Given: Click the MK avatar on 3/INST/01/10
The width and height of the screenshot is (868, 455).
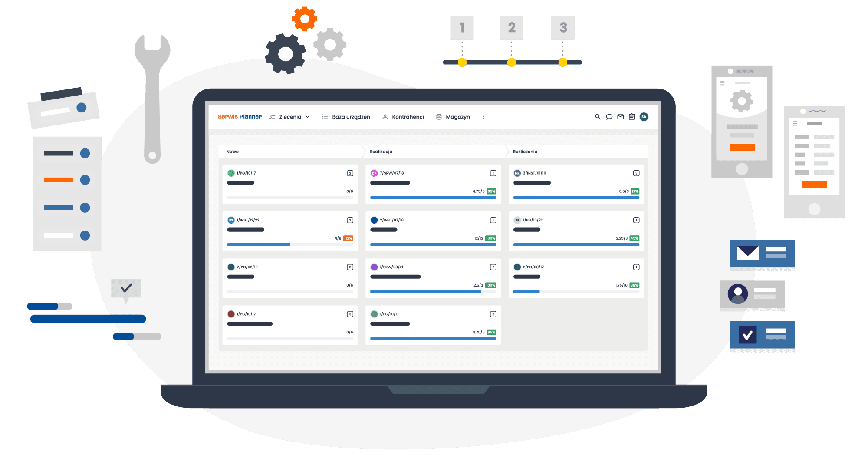Looking at the screenshot, I should (x=517, y=173).
